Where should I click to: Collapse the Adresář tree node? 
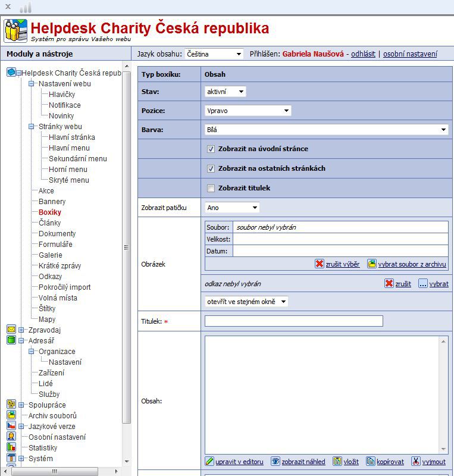(x=21, y=340)
